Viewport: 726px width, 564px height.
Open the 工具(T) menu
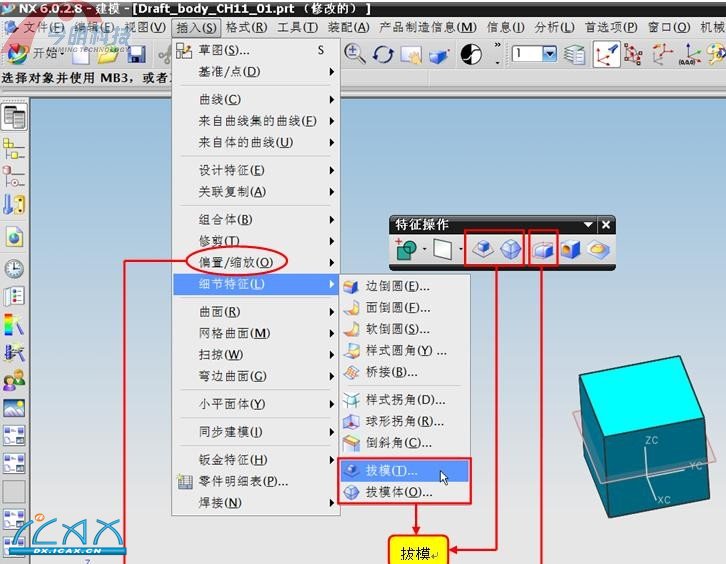tap(297, 27)
